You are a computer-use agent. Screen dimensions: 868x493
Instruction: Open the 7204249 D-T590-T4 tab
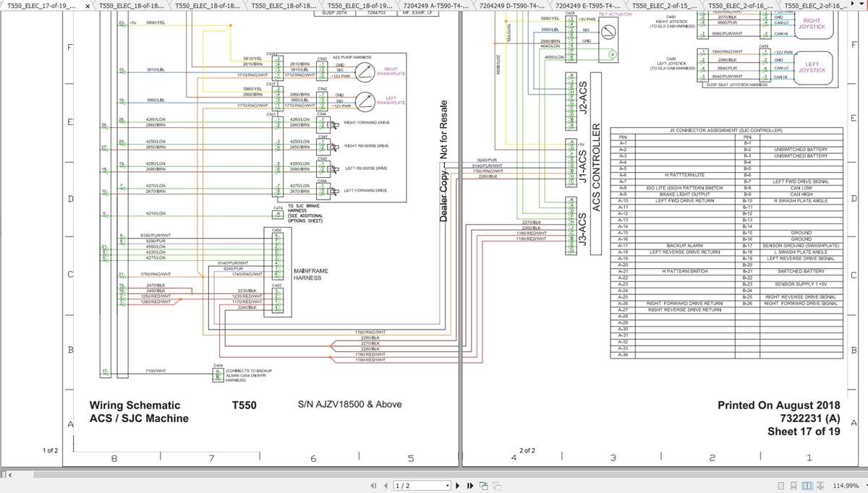click(x=513, y=5)
